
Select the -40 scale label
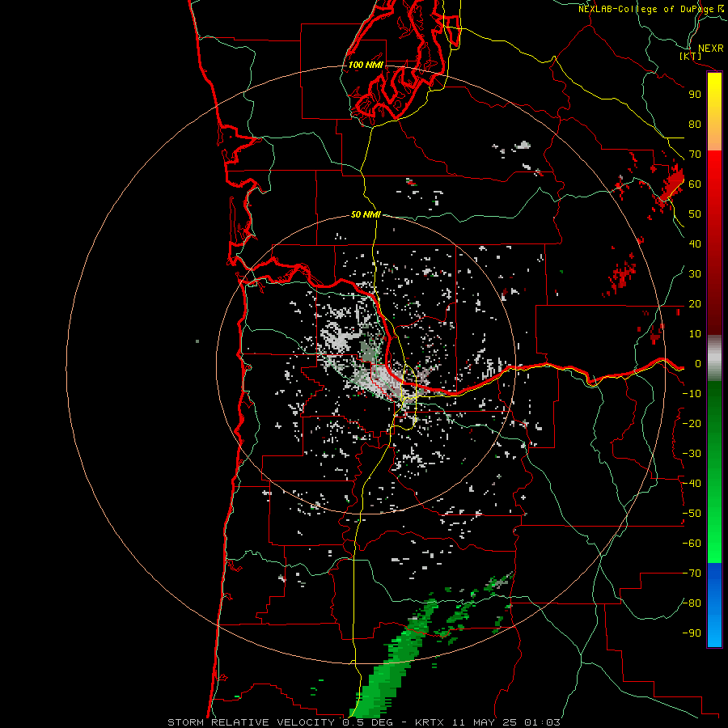pos(692,484)
